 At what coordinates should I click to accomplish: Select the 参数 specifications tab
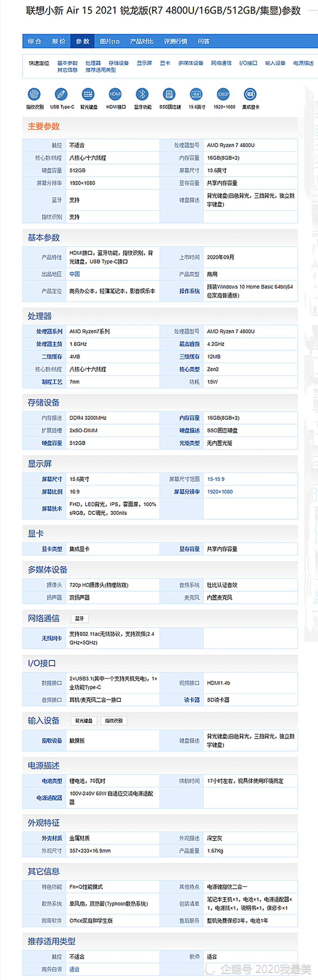click(x=83, y=41)
